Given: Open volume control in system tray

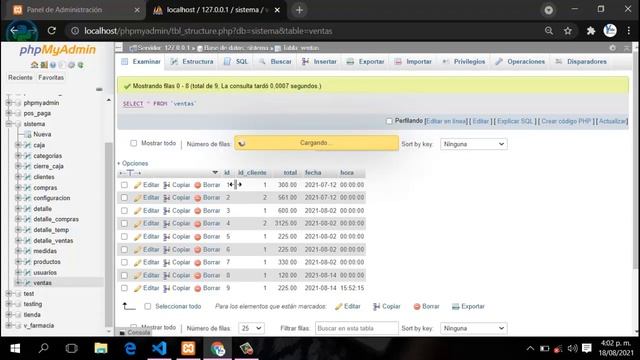Looking at the screenshot, I should pyautogui.click(x=572, y=348).
